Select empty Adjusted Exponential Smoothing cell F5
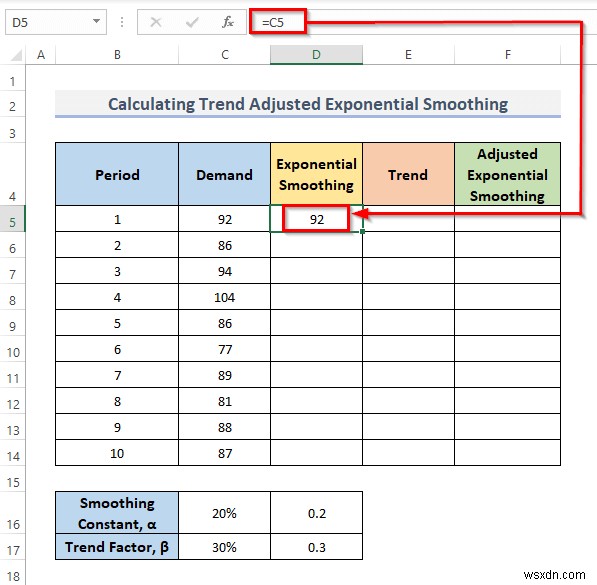597x585 pixels. (x=508, y=219)
